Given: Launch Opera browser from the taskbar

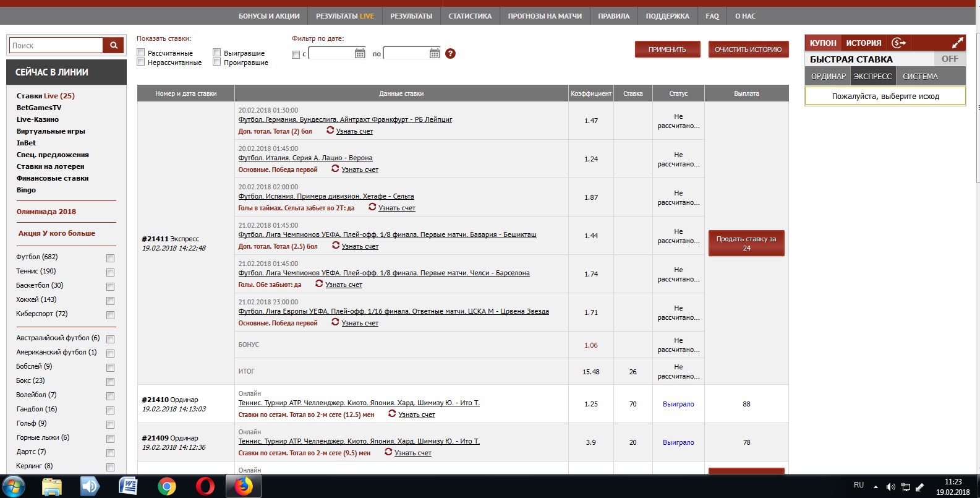Looking at the screenshot, I should click(205, 487).
